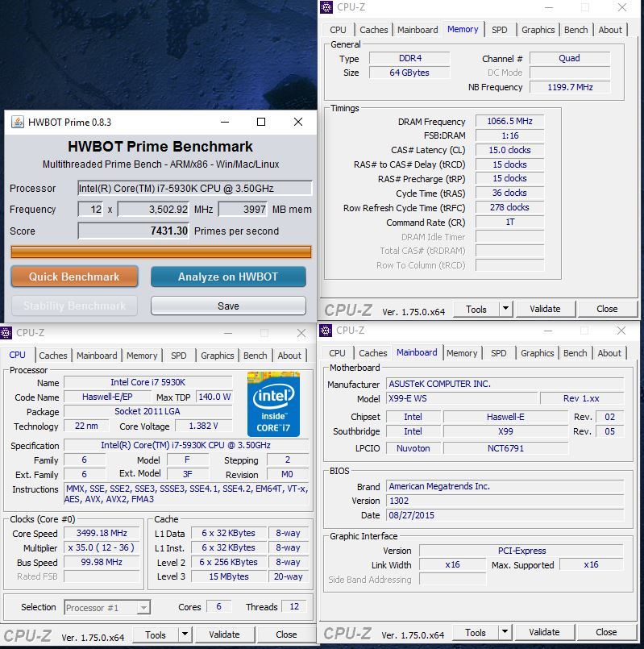Click the Stability Benchmark button
644x649 pixels.
point(74,306)
